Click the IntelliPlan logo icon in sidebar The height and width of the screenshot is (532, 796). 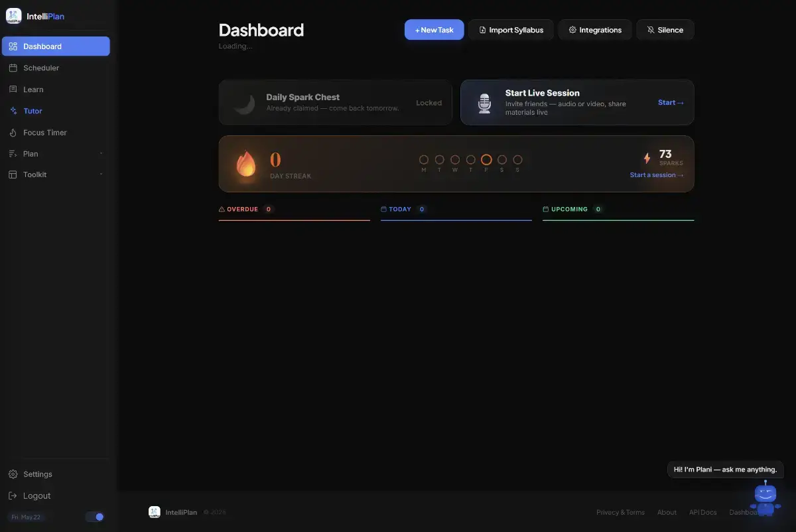[14, 16]
